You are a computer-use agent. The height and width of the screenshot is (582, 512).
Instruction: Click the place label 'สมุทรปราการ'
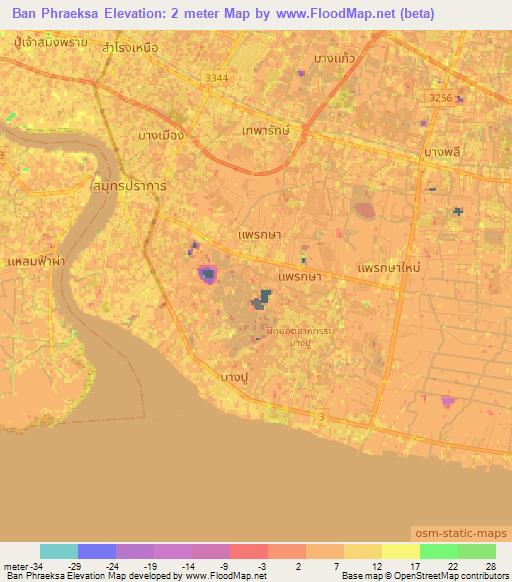130,186
